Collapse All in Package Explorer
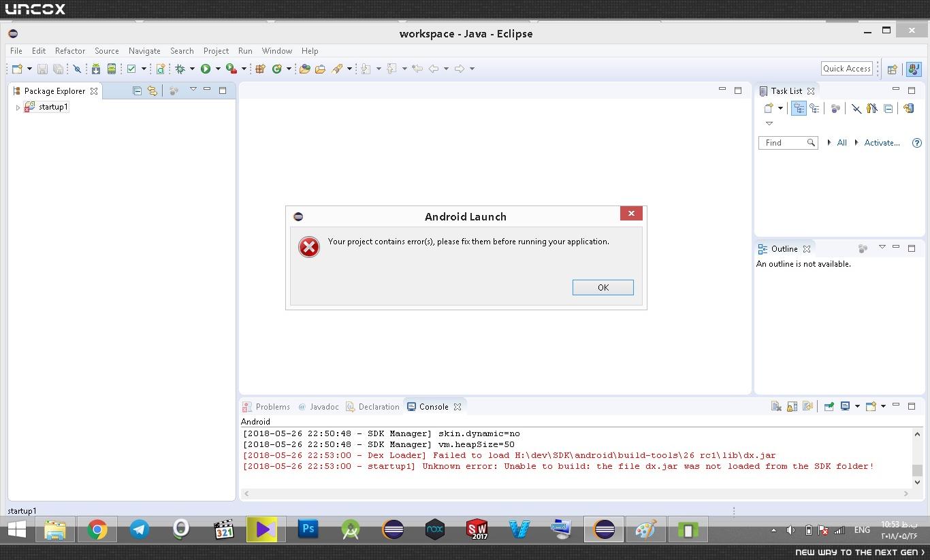 [x=137, y=90]
